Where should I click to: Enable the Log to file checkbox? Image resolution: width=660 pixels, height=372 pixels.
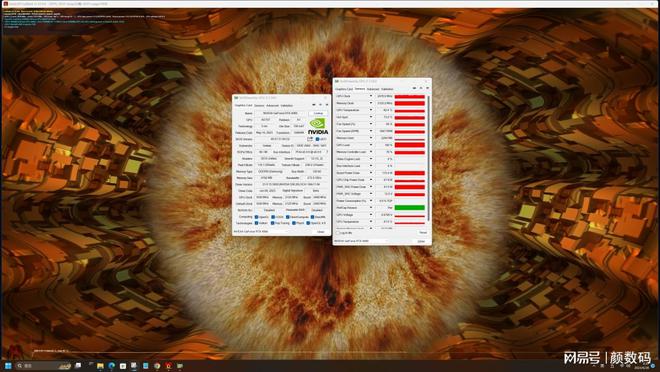click(x=338, y=233)
